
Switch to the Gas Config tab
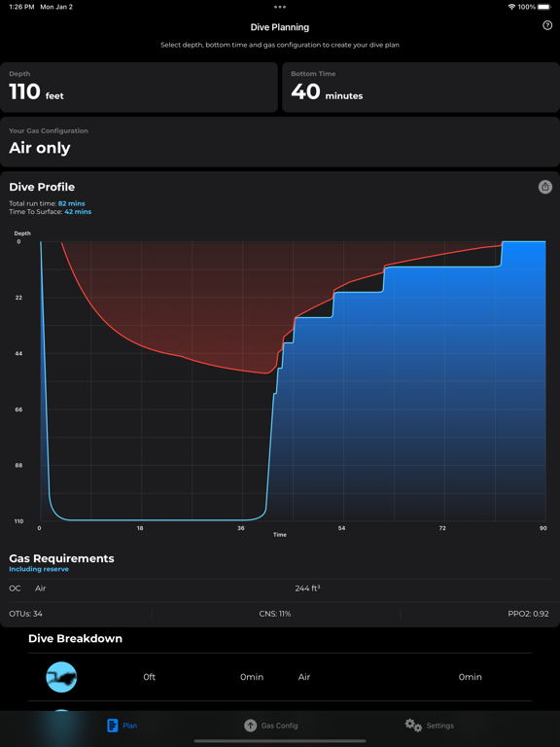click(x=271, y=726)
